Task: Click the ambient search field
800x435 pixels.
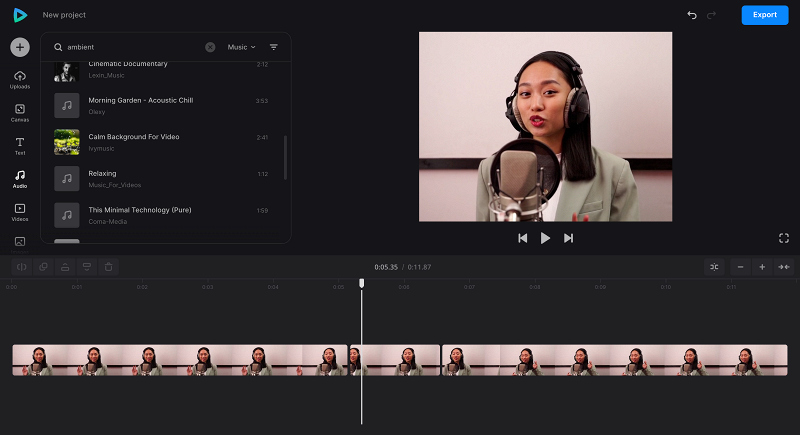Action: tap(133, 47)
